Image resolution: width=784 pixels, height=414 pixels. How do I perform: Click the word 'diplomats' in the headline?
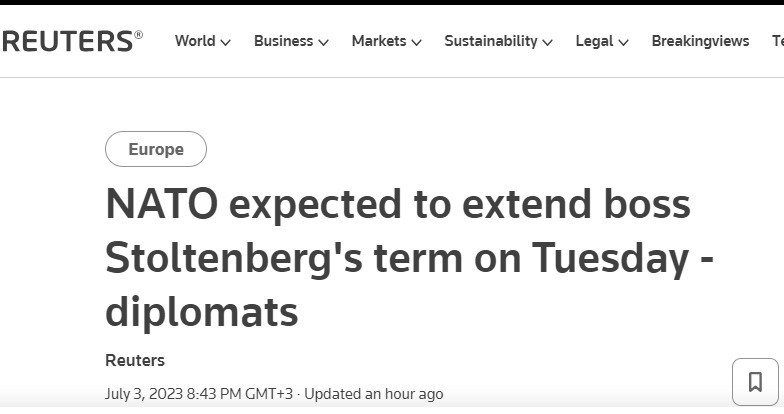(202, 312)
